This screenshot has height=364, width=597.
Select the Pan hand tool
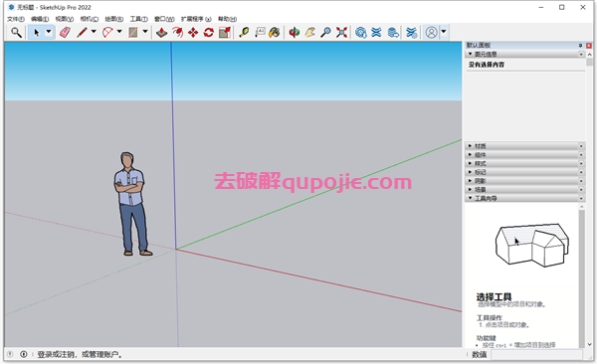click(x=309, y=33)
